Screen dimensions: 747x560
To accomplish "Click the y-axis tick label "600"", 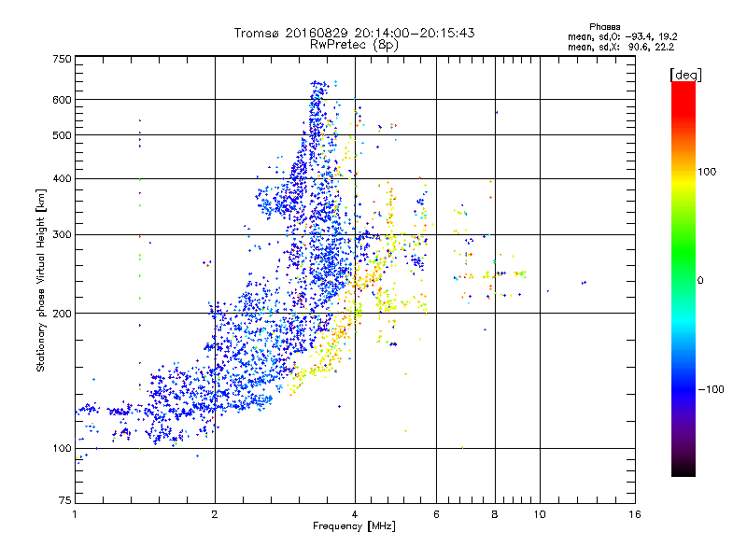I will click(x=62, y=100).
